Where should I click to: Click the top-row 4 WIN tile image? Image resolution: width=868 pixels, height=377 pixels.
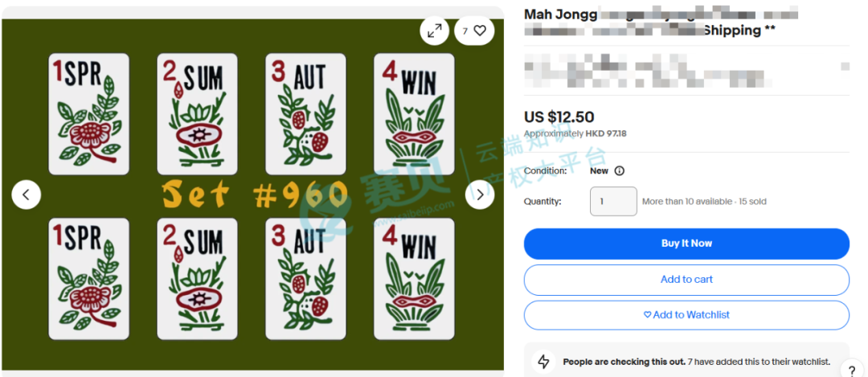click(414, 114)
